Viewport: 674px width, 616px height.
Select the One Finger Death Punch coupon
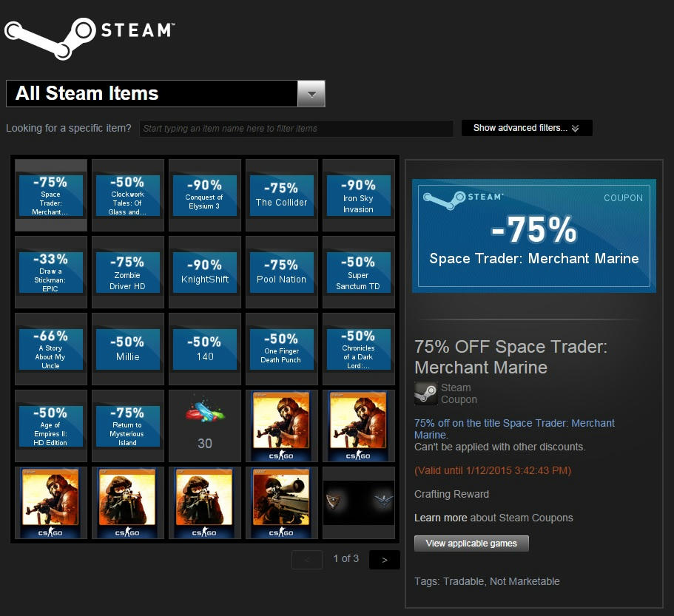[282, 349]
